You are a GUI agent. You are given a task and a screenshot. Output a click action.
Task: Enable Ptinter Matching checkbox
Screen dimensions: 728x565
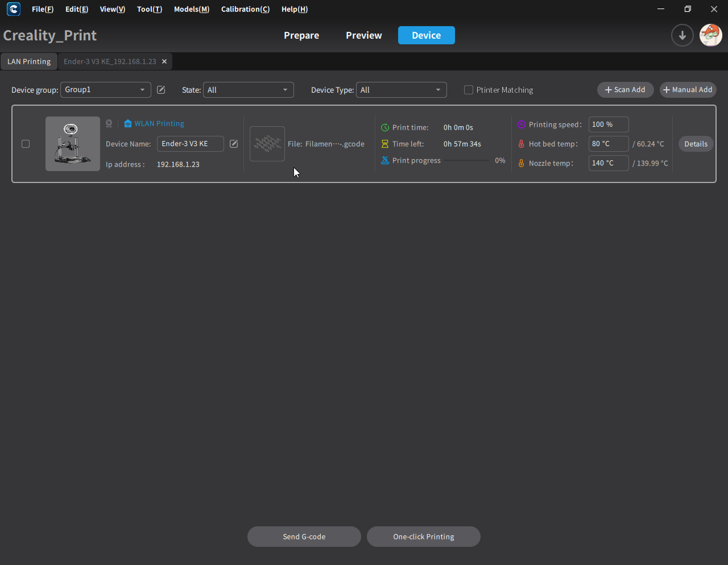coord(469,90)
